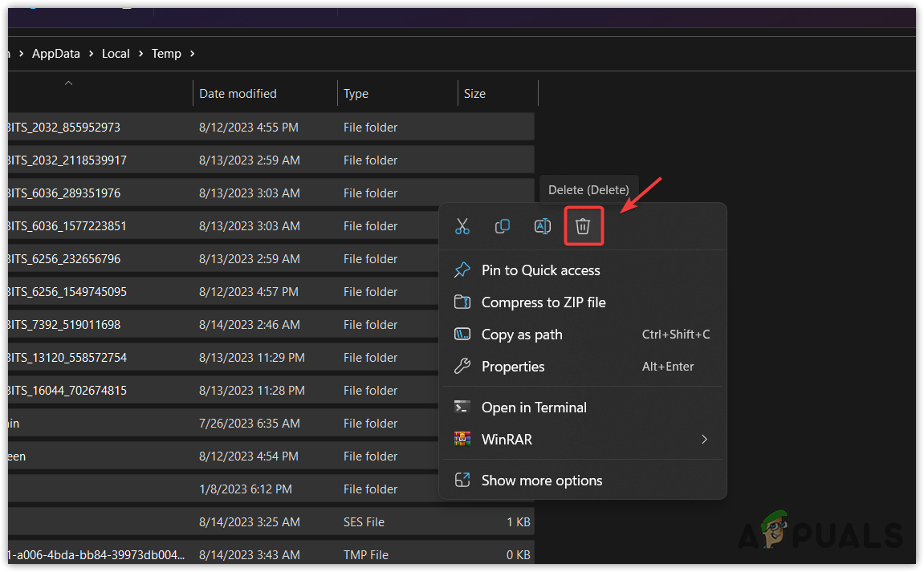
Task: Click the Cut scissors icon
Action: pos(462,226)
